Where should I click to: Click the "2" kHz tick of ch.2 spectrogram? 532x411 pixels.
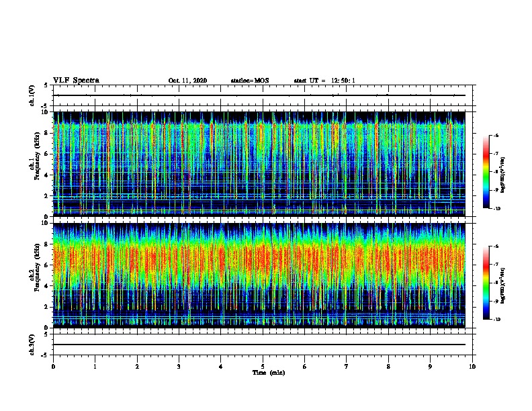point(47,307)
